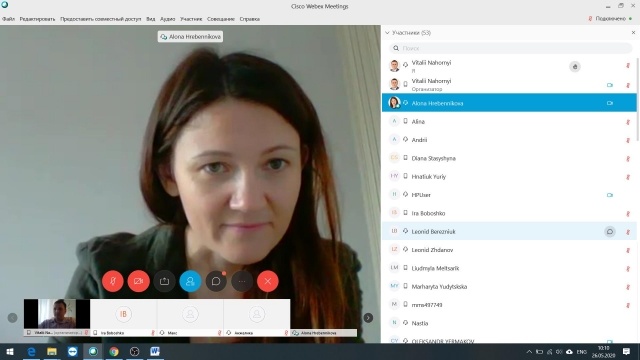Toggle muted mic icon in Leonid Zhdanov row

[x=628, y=250]
